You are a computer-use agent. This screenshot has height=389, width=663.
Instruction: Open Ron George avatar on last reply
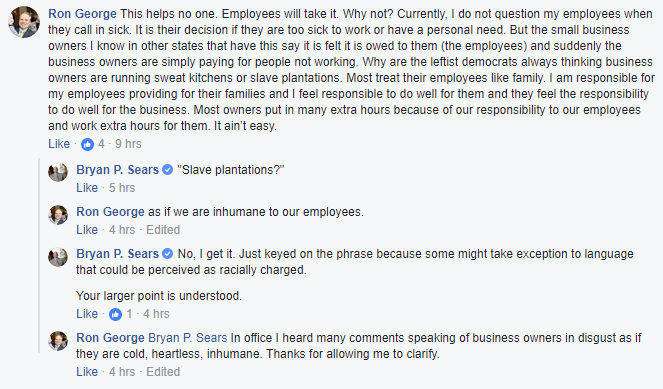point(58,341)
